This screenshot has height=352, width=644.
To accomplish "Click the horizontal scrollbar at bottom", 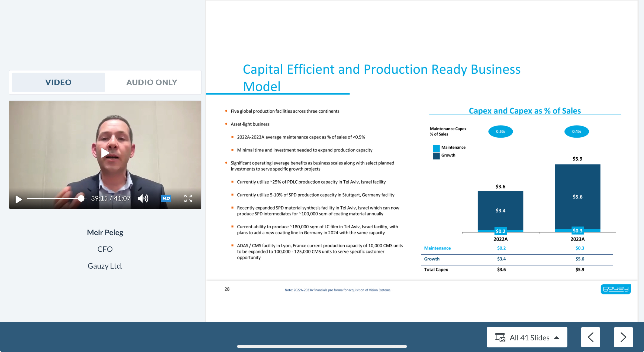I will tap(322, 346).
